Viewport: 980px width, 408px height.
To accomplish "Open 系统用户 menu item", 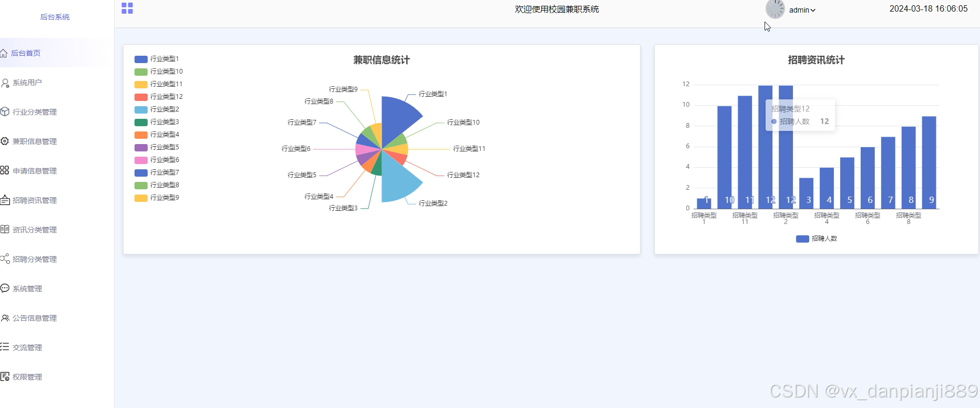I will (x=57, y=83).
